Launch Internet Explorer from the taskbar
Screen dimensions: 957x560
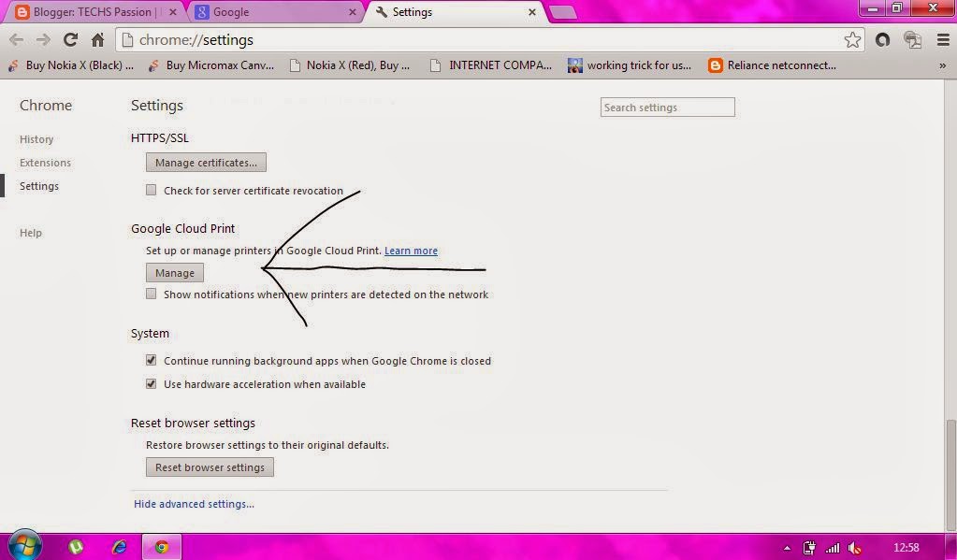point(119,547)
